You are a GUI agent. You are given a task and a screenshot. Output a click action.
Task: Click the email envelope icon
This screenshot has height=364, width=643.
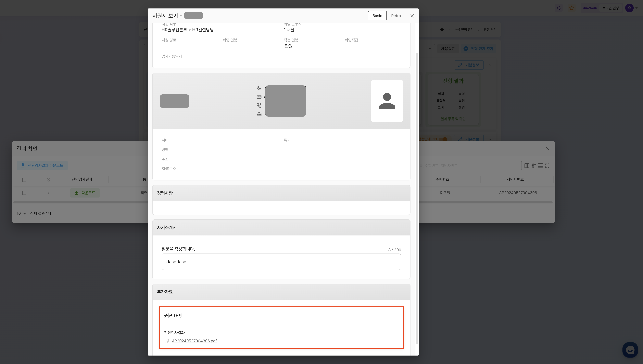(x=259, y=97)
